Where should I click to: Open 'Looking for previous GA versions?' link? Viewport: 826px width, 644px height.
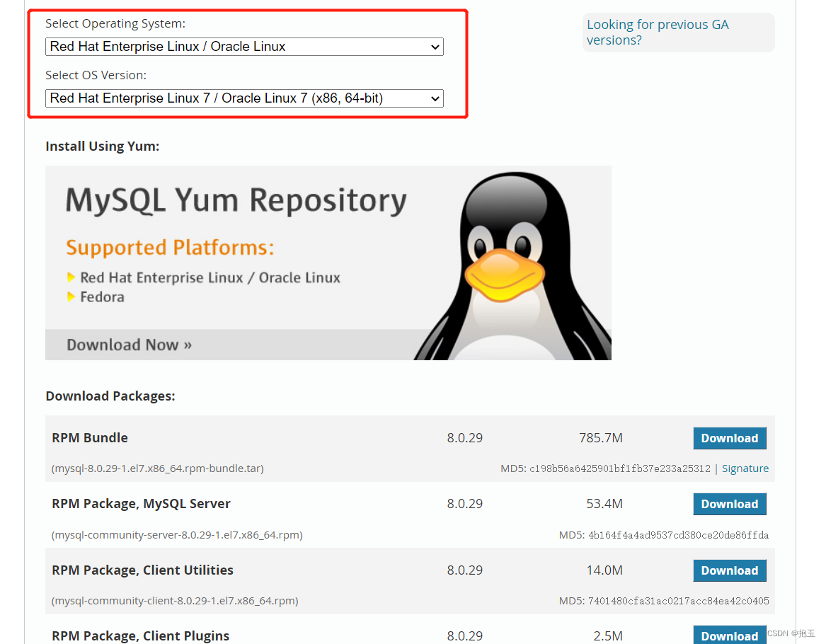pyautogui.click(x=658, y=32)
